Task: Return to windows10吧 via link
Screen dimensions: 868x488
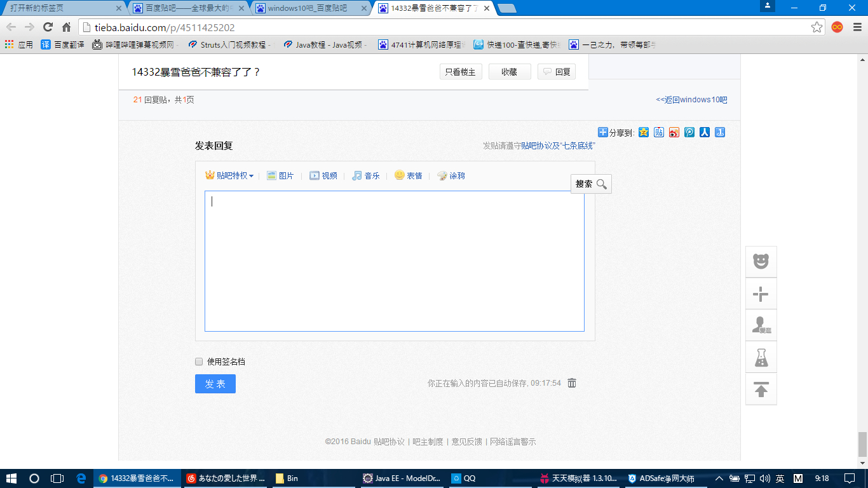Action: pyautogui.click(x=692, y=100)
